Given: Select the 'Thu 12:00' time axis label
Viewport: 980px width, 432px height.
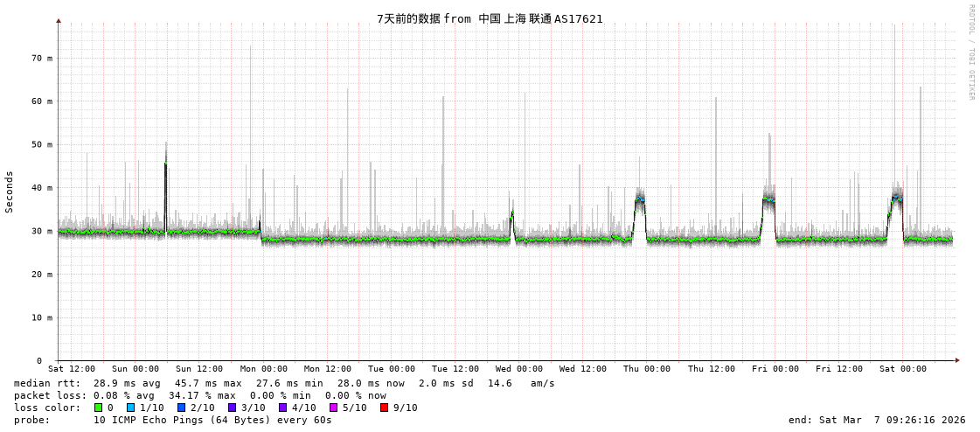Looking at the screenshot, I should coord(711,369).
